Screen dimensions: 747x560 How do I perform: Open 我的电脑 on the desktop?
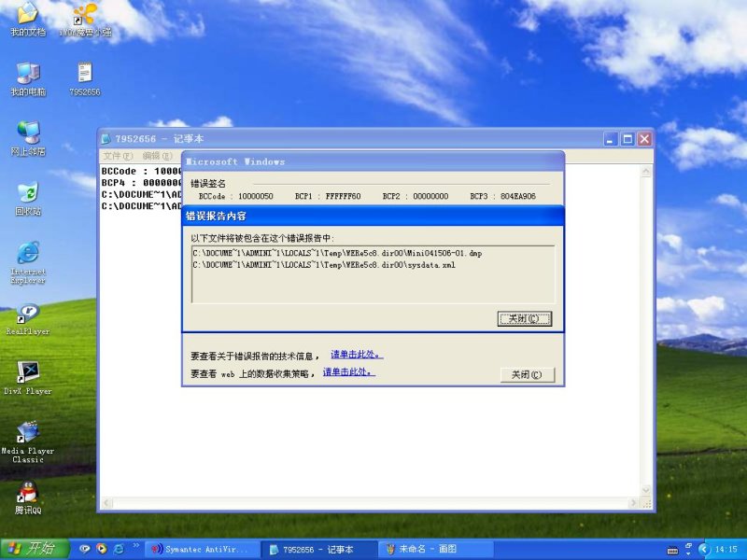point(27,75)
